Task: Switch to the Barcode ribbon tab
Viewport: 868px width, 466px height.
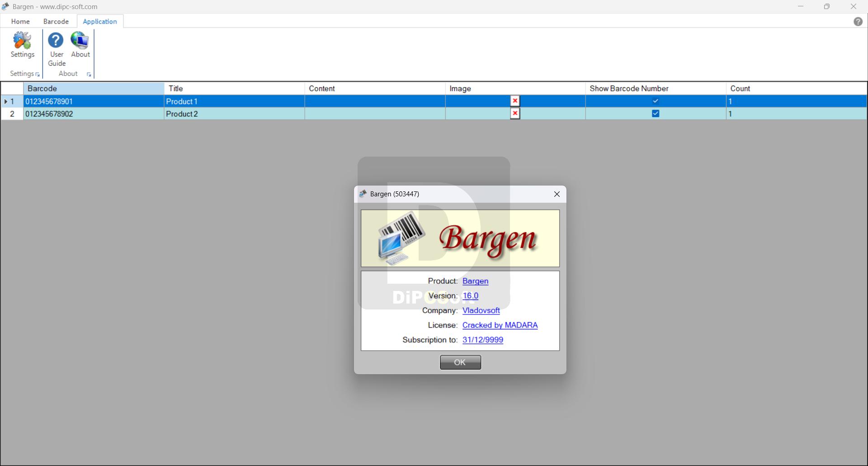Action: point(56,21)
